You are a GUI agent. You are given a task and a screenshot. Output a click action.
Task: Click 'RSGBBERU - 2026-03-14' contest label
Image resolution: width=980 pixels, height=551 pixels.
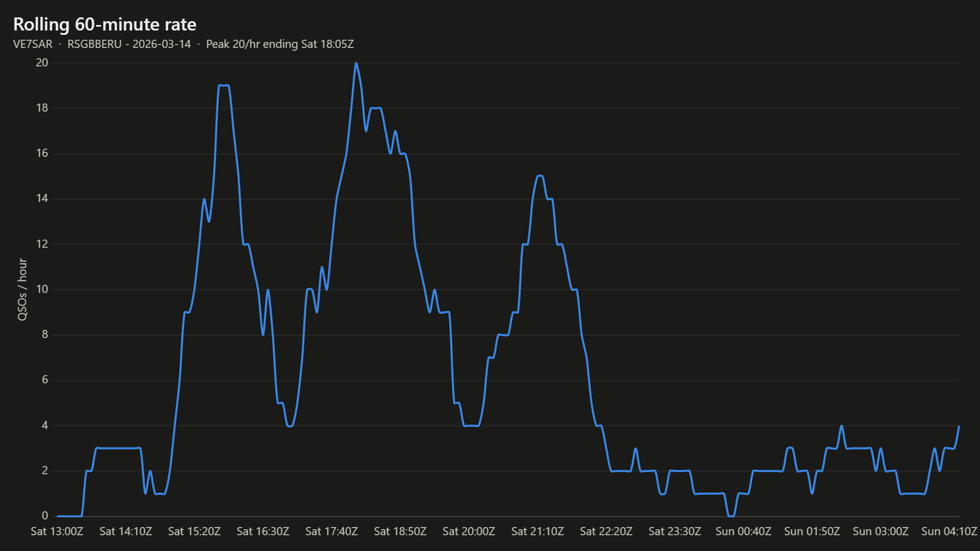(x=129, y=44)
